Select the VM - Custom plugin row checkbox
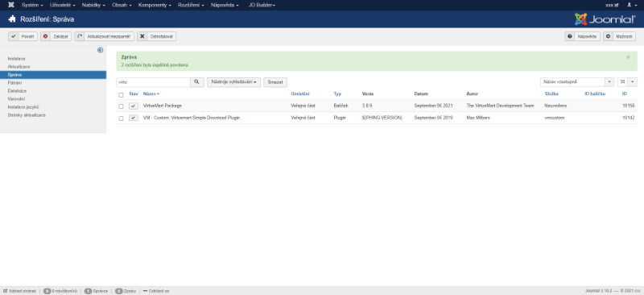 click(x=122, y=118)
